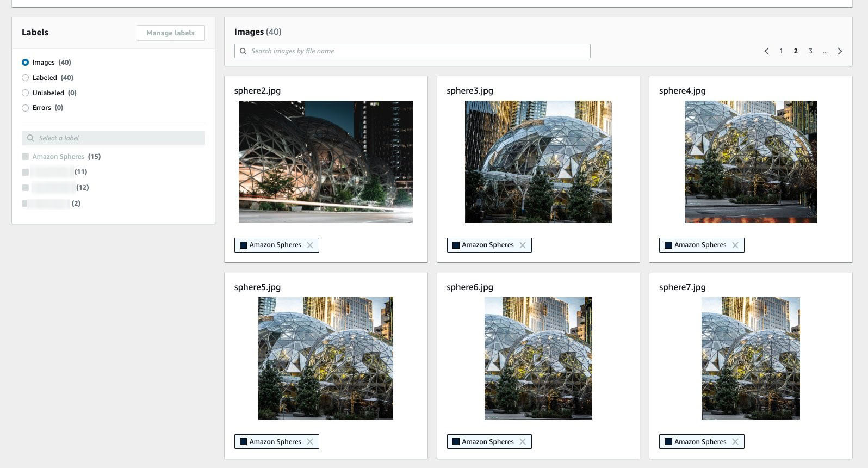Open the sphere3.jpg thumbnail
Image resolution: width=868 pixels, height=468 pixels.
click(538, 162)
